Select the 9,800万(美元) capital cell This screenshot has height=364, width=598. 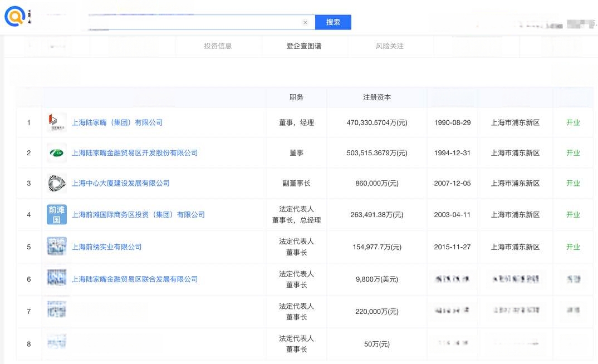[377, 279]
